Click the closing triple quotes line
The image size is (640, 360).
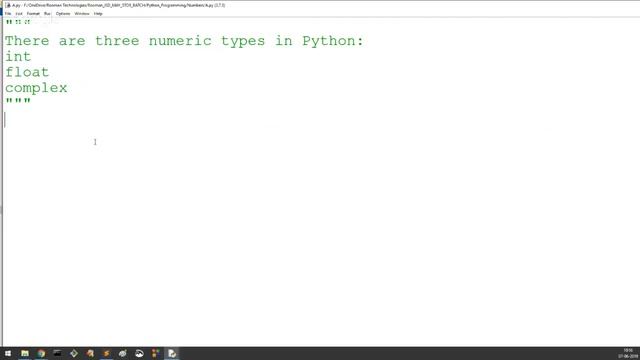tap(18, 100)
